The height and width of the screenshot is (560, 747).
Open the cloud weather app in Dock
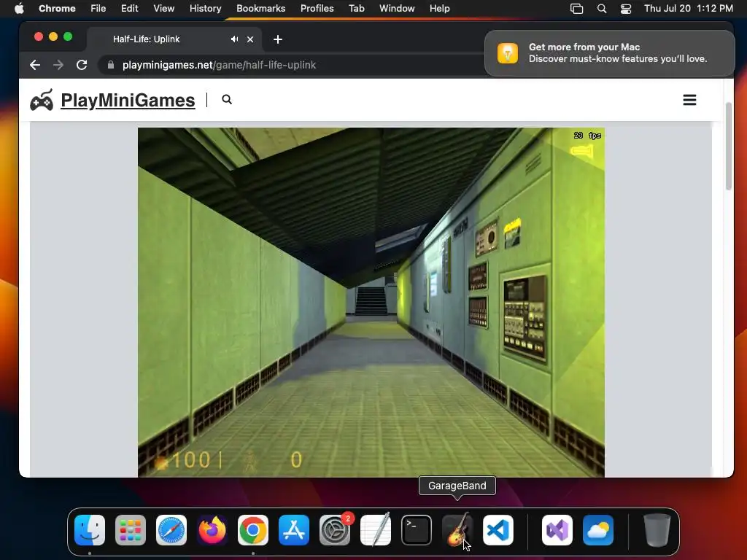598,530
